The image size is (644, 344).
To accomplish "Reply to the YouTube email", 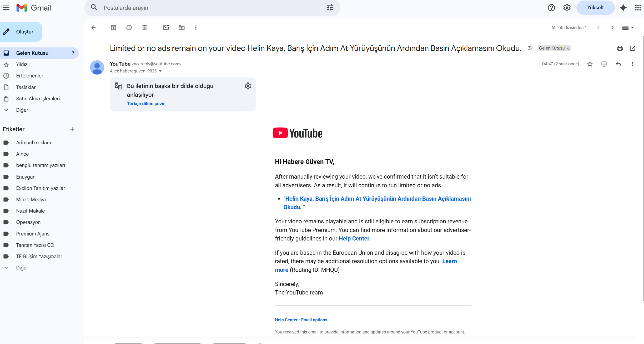I will click(618, 64).
